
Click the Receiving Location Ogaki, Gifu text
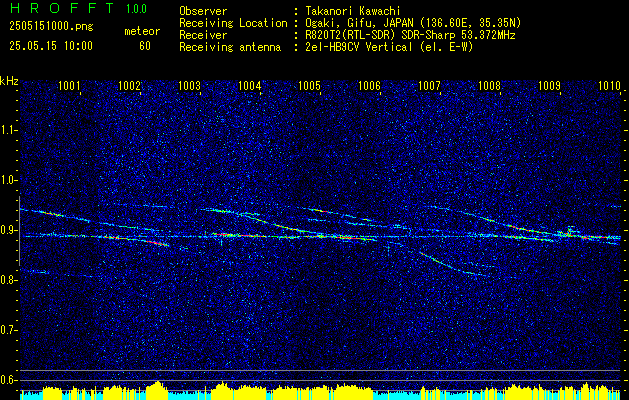pyautogui.click(x=413, y=23)
